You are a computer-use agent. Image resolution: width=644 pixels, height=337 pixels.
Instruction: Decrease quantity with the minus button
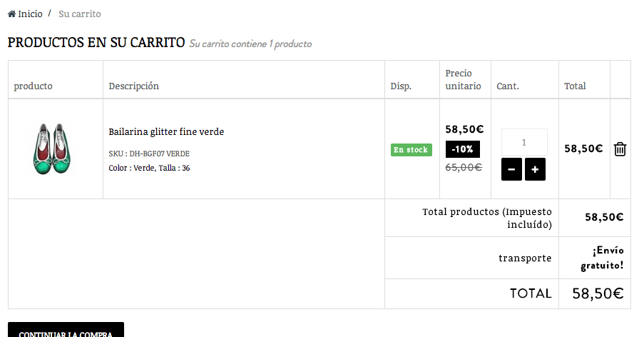click(x=511, y=169)
